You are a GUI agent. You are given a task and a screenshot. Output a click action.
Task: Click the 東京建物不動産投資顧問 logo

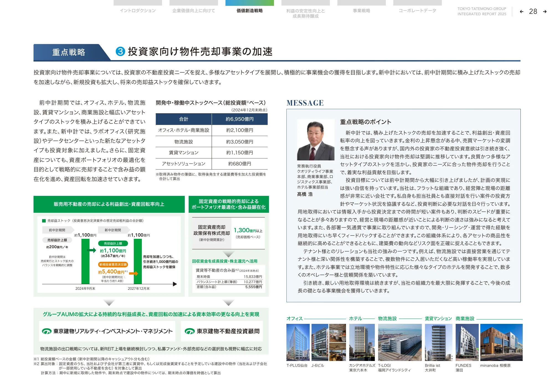[222, 331]
